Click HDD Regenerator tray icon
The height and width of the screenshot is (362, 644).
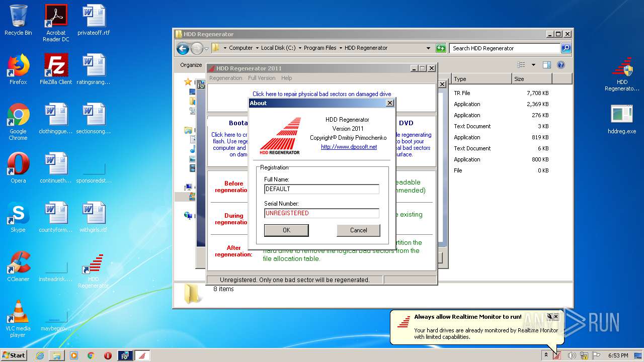(557, 355)
